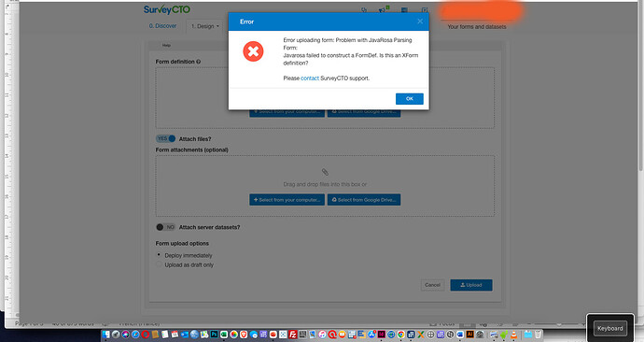The image size is (644, 342).
Task: Click Select from your computer under Form definition
Action: point(287,113)
